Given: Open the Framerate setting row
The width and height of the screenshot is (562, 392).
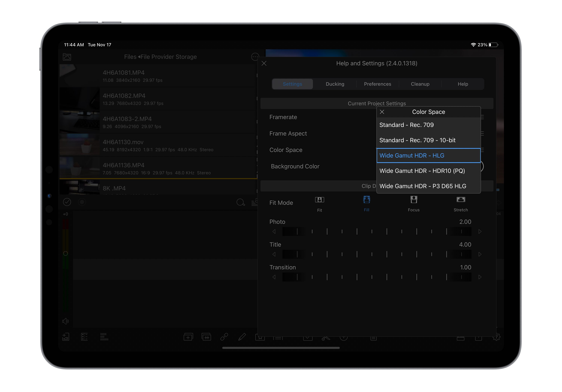Looking at the screenshot, I should point(377,117).
